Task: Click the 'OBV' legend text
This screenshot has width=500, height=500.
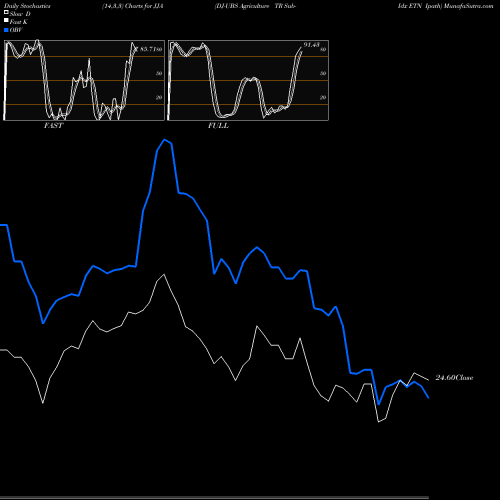Action: [x=16, y=30]
